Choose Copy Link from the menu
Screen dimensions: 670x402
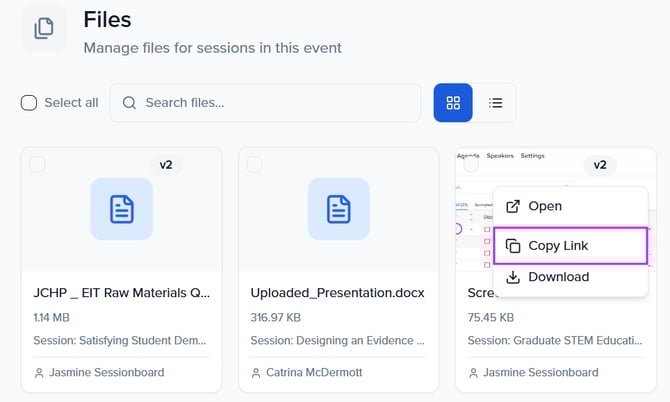pyautogui.click(x=558, y=246)
